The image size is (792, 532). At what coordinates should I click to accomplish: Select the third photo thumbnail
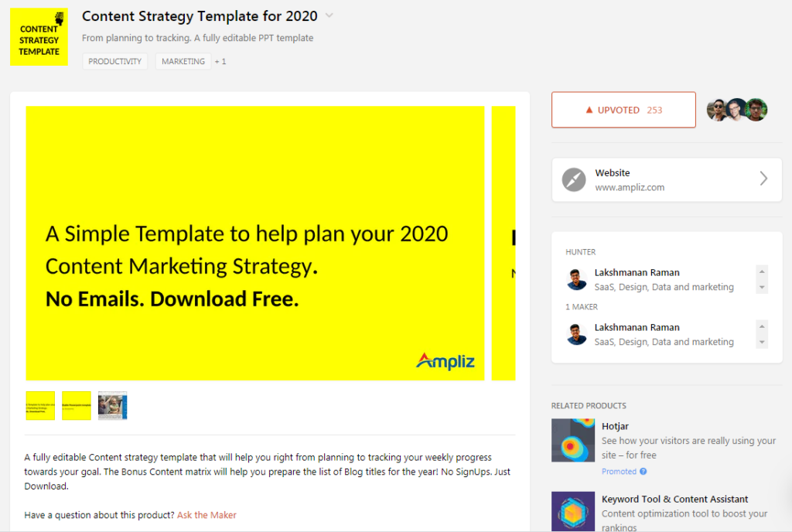click(x=113, y=405)
